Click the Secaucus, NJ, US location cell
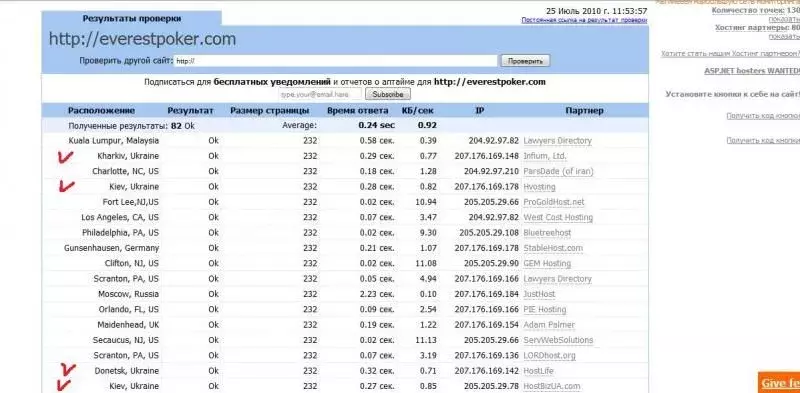 tap(126, 339)
